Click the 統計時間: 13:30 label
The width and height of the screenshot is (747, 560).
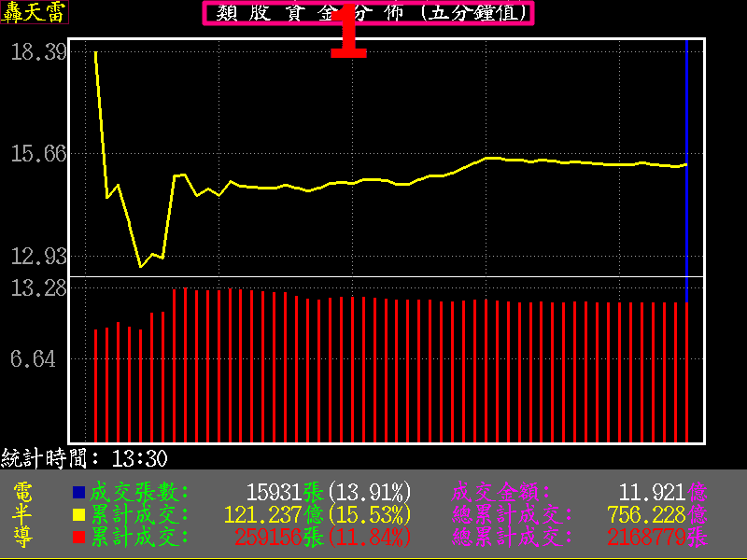point(84,457)
